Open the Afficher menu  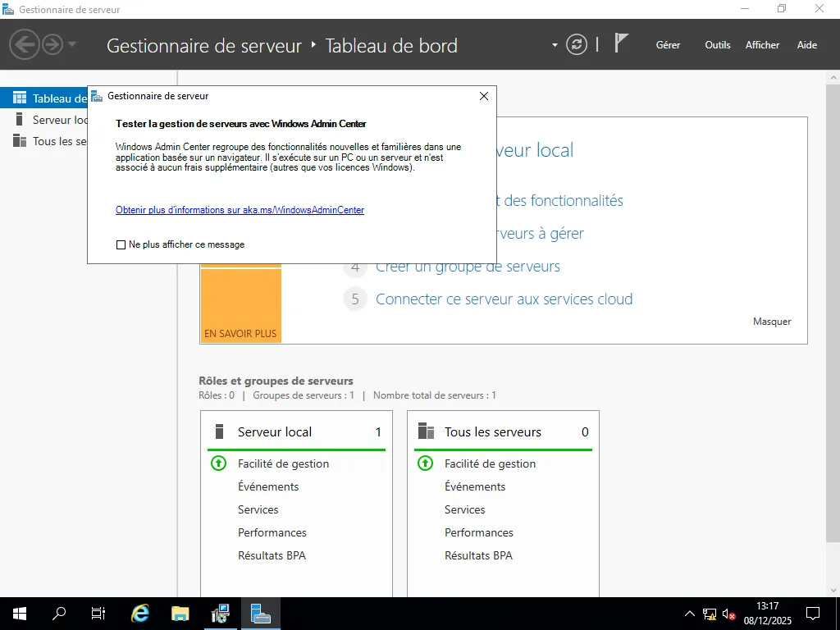point(762,45)
